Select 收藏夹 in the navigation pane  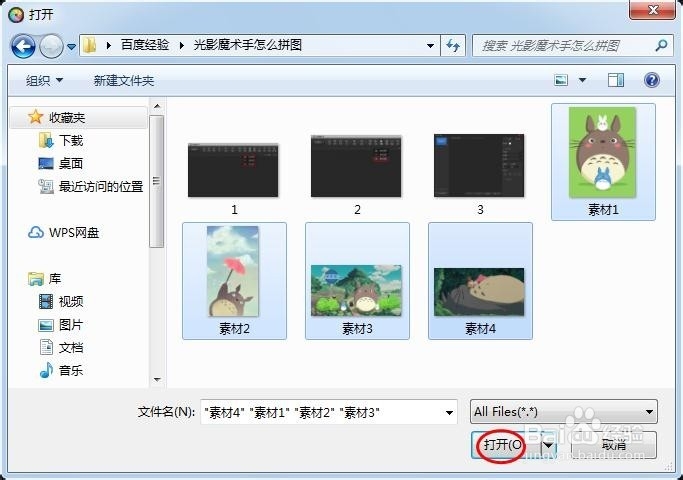[x=78, y=117]
